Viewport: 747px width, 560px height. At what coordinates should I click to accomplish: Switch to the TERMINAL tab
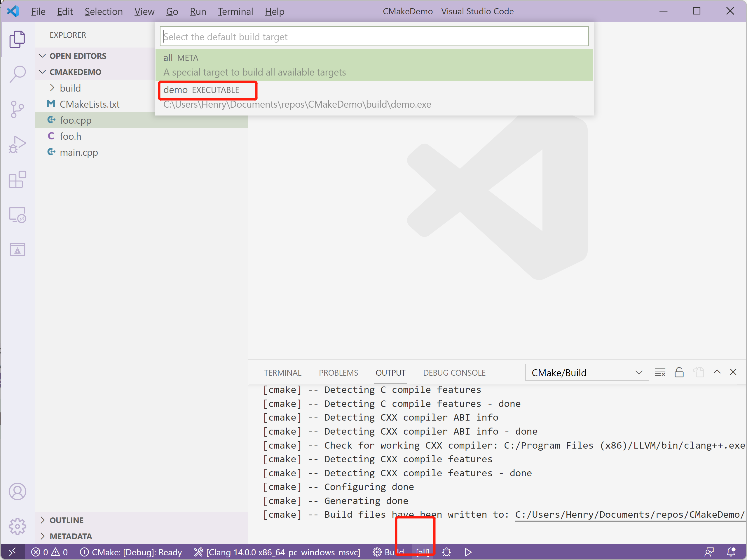click(283, 373)
